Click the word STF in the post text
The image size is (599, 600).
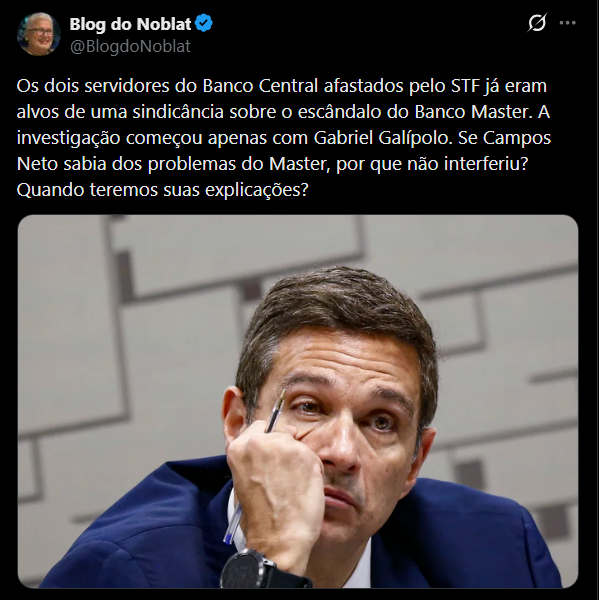coord(465,86)
